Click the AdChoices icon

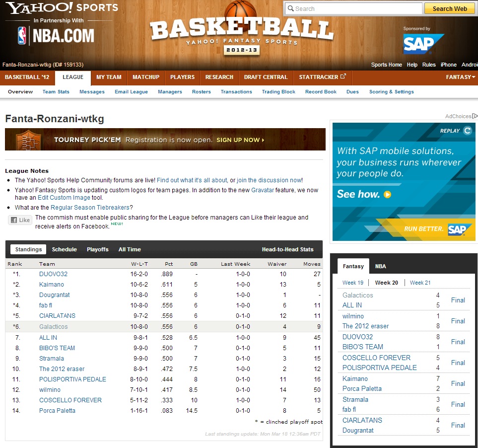coord(475,116)
